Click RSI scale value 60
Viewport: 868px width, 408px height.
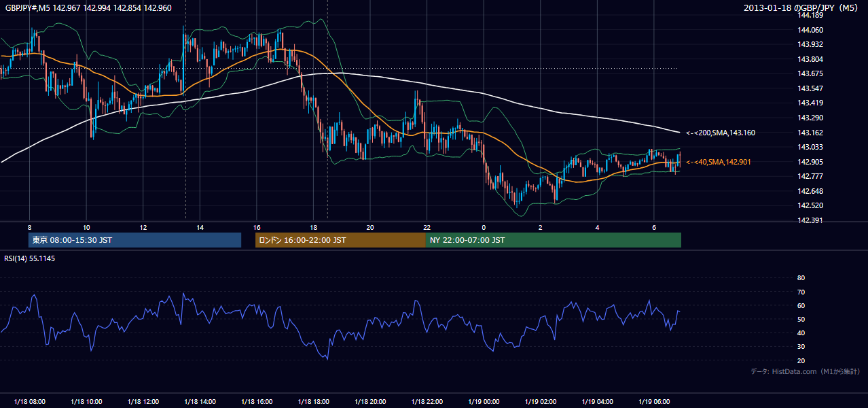801,305
